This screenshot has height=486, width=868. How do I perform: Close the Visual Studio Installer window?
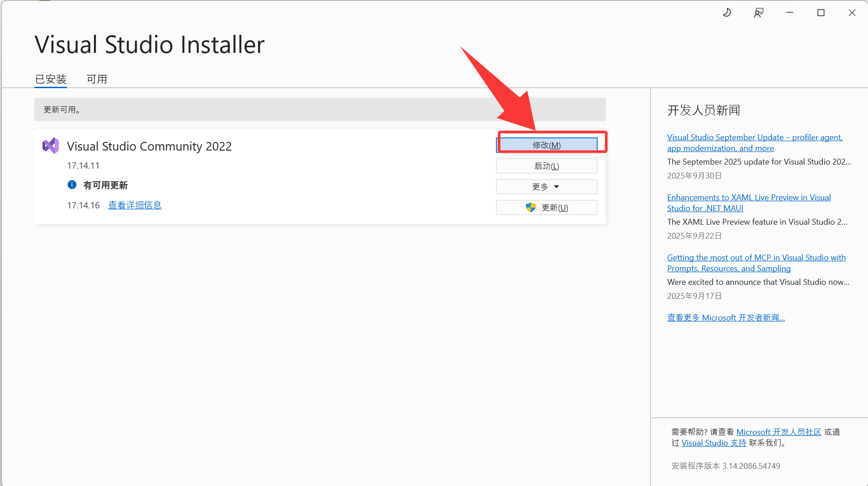click(x=852, y=13)
